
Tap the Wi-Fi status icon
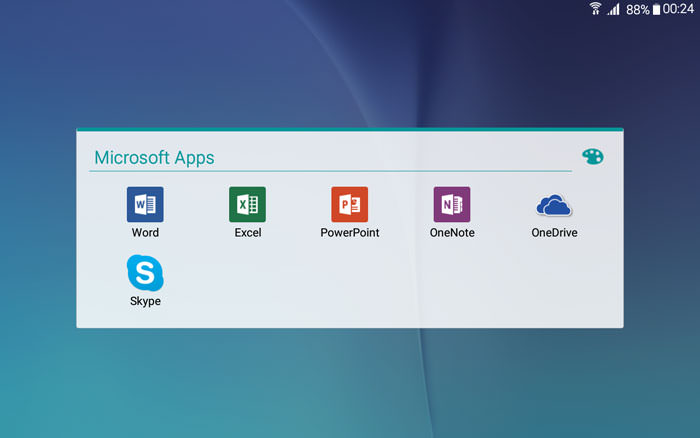[x=596, y=9]
